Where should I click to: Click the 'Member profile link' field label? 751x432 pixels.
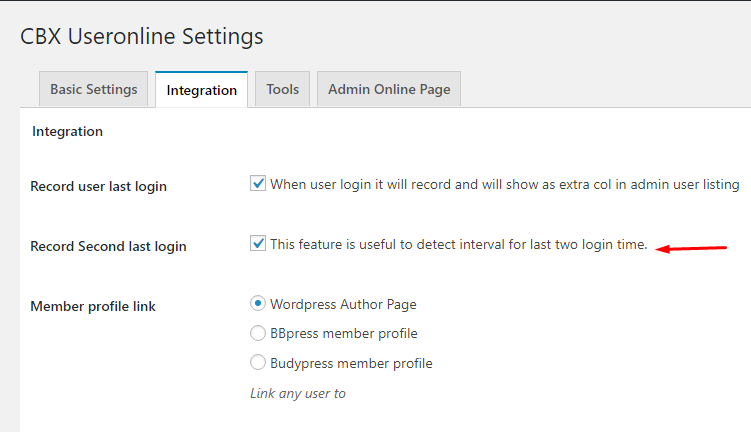[x=93, y=306]
